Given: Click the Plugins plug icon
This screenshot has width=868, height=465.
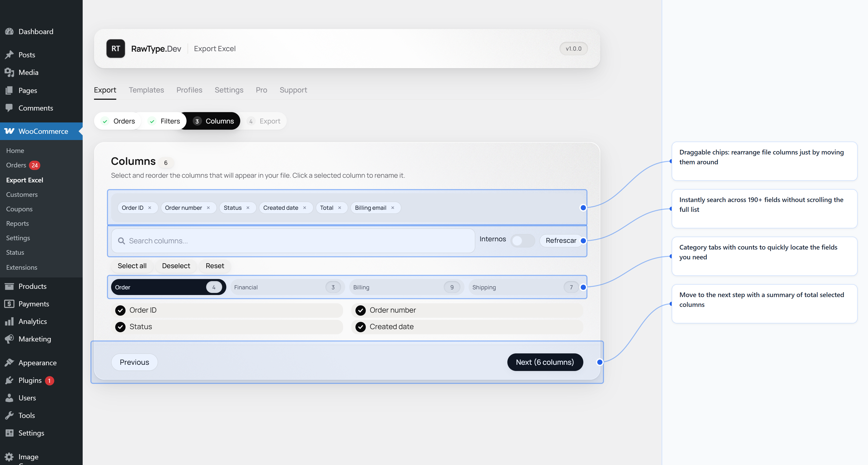Looking at the screenshot, I should pos(10,380).
